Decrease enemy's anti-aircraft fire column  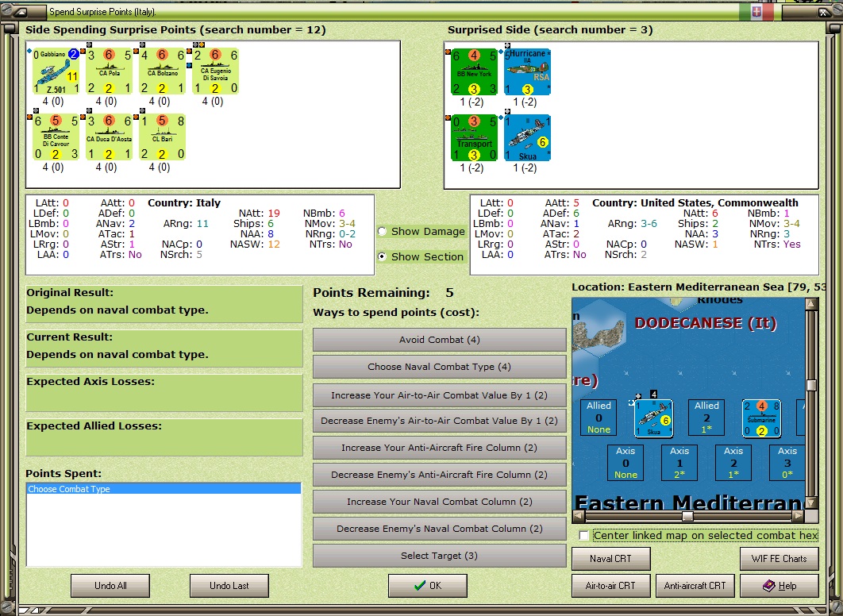[x=439, y=475]
